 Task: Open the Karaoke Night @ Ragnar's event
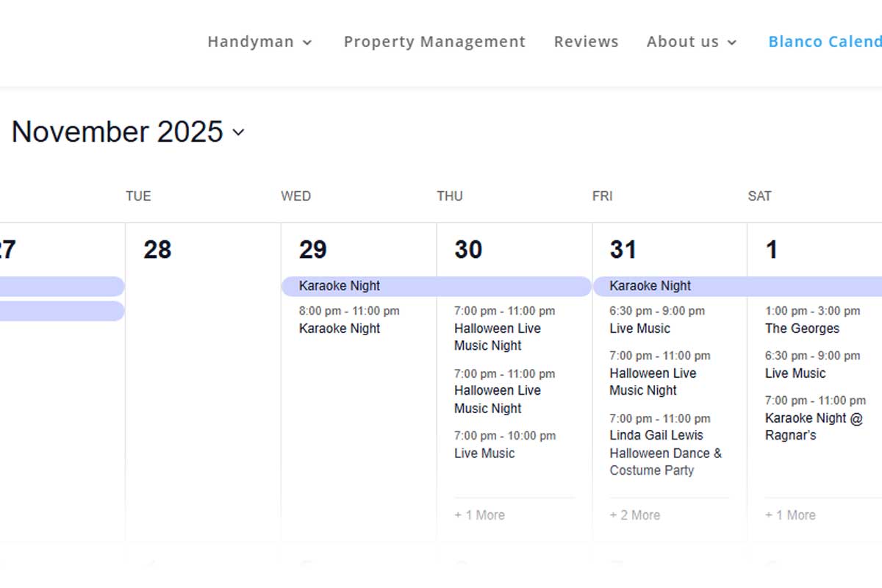pos(814,426)
